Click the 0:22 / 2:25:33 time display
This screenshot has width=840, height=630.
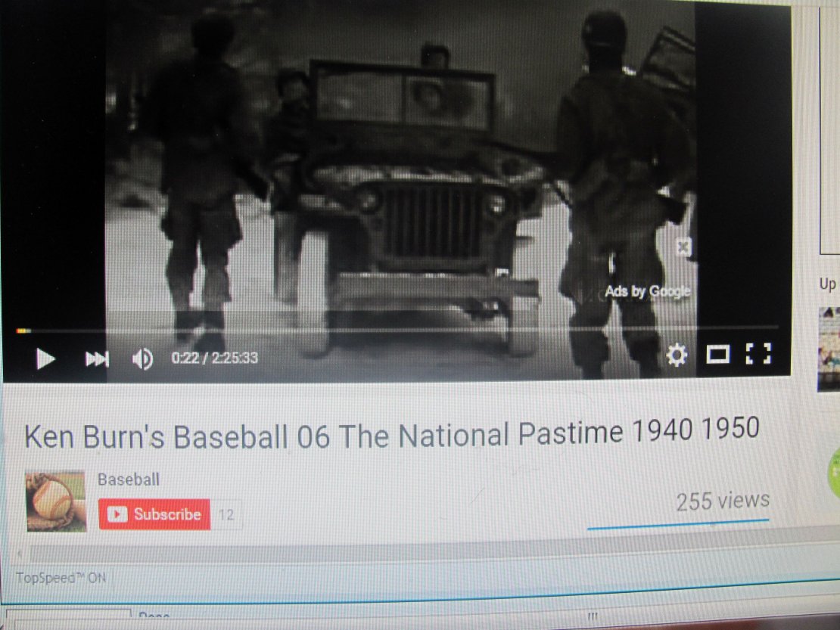pos(214,358)
